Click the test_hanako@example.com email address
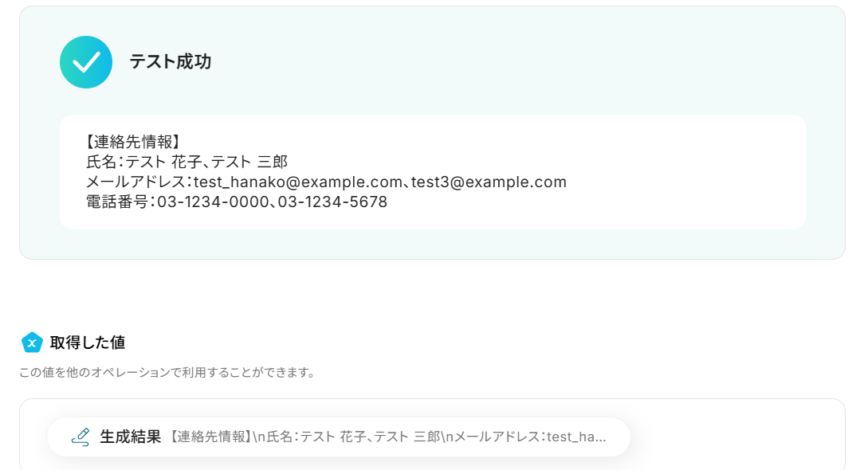 pyautogui.click(x=297, y=182)
